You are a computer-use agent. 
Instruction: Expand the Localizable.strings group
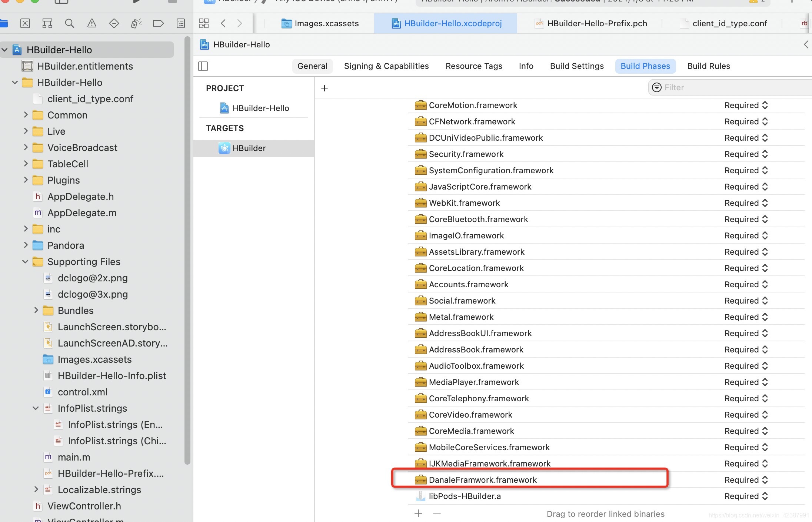[x=36, y=489]
